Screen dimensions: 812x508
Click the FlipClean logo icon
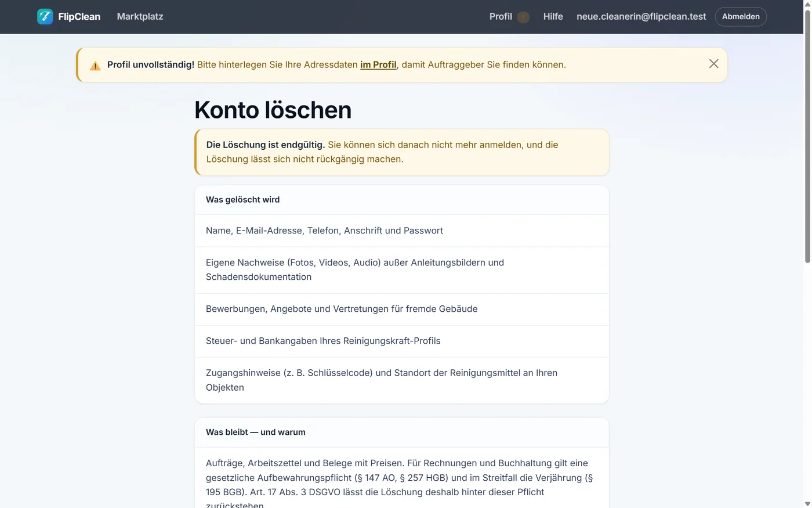[x=45, y=17]
